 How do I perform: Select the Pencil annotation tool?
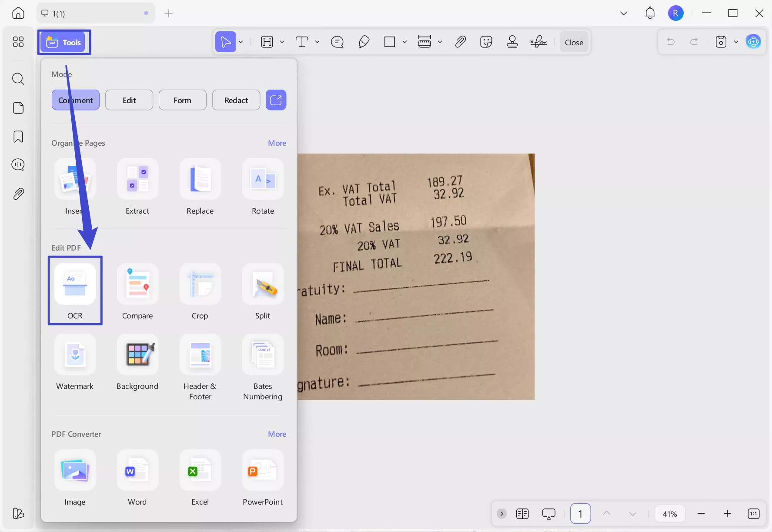pos(364,42)
